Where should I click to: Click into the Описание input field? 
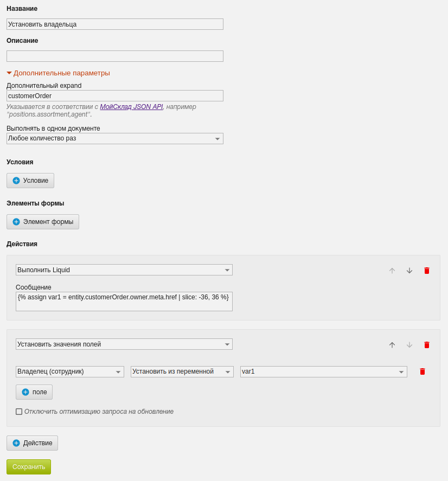115,56
